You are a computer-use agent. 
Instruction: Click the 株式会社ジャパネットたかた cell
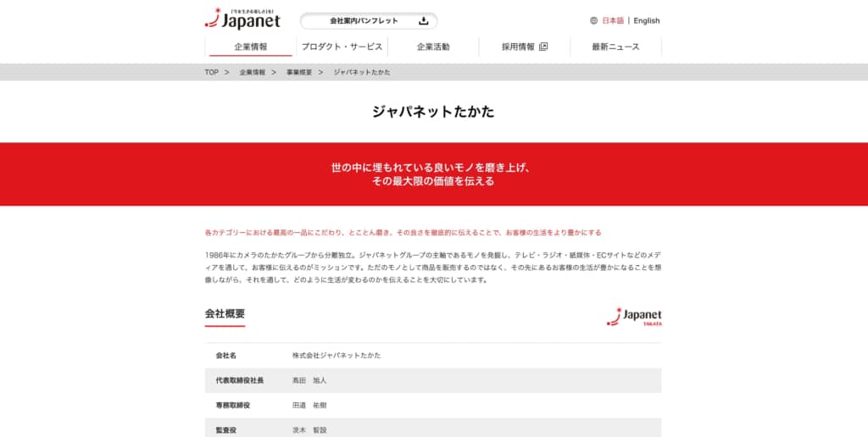(x=337, y=356)
